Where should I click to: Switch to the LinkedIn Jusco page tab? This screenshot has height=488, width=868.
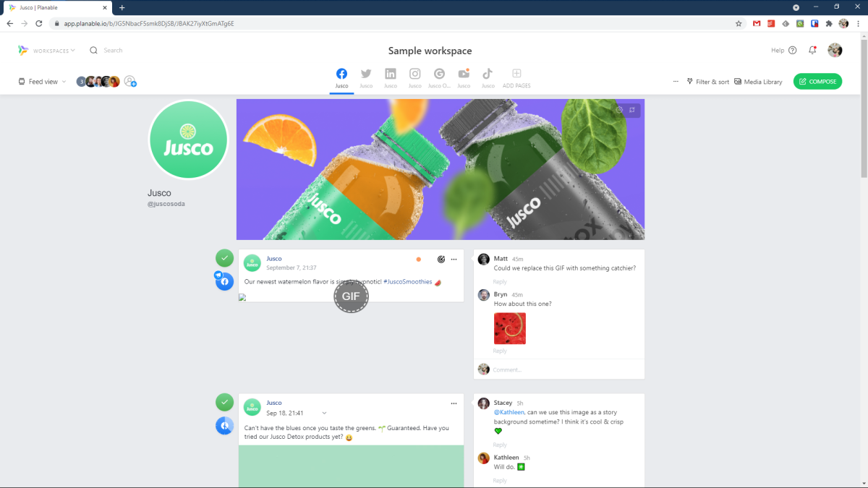click(391, 78)
